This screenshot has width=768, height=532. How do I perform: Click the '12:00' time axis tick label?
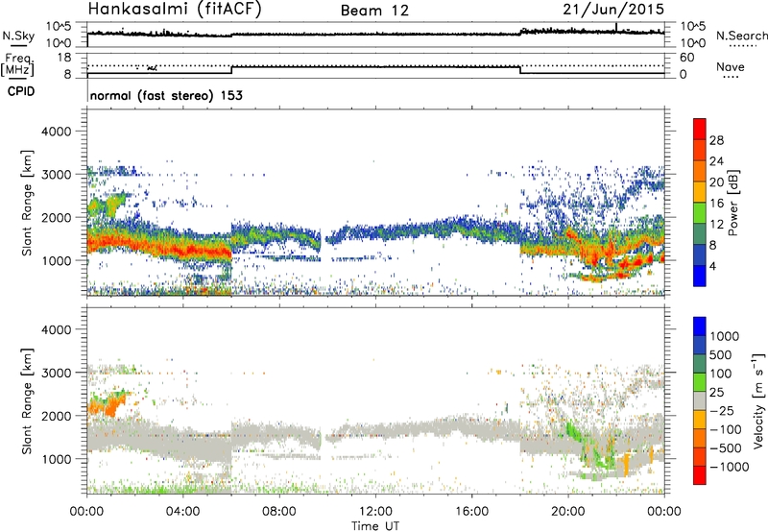coord(375,512)
